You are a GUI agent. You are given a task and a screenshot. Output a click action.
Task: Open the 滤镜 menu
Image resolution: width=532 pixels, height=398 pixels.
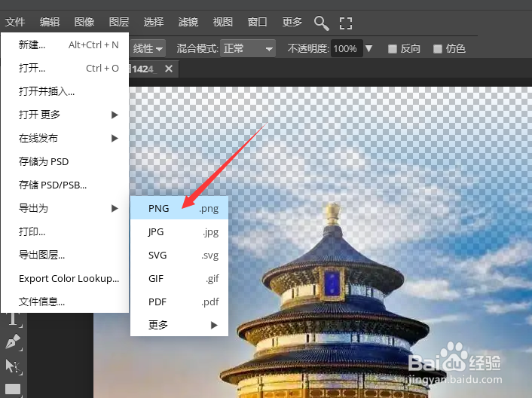pos(188,22)
